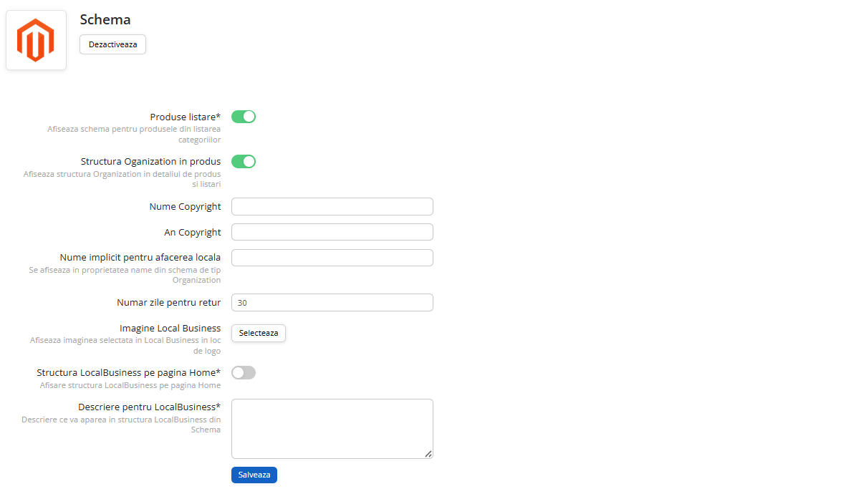
Task: Save settings with the Salveaza button
Action: click(x=254, y=475)
